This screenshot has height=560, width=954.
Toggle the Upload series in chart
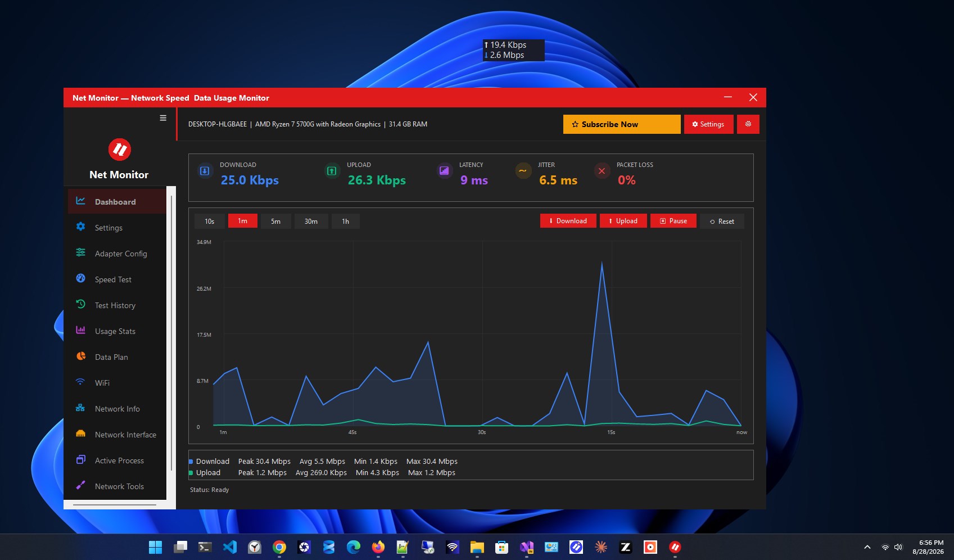[x=623, y=221]
